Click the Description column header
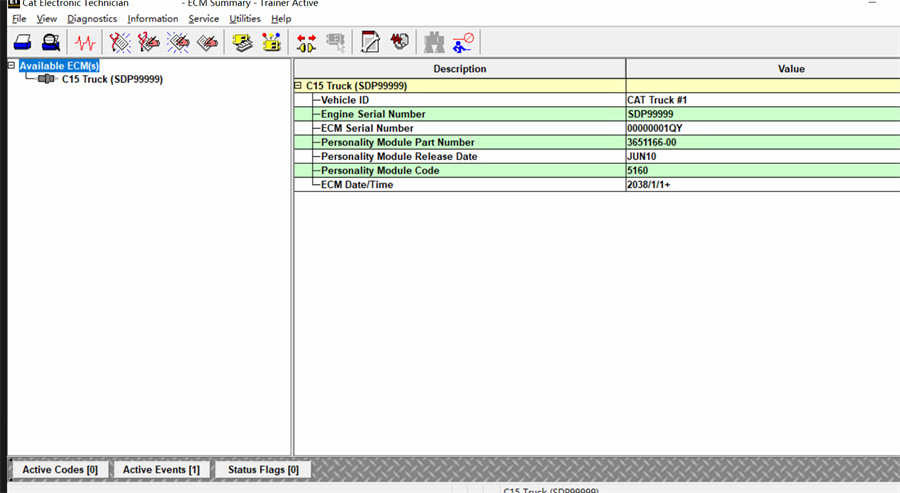This screenshot has height=493, width=900. [x=459, y=69]
